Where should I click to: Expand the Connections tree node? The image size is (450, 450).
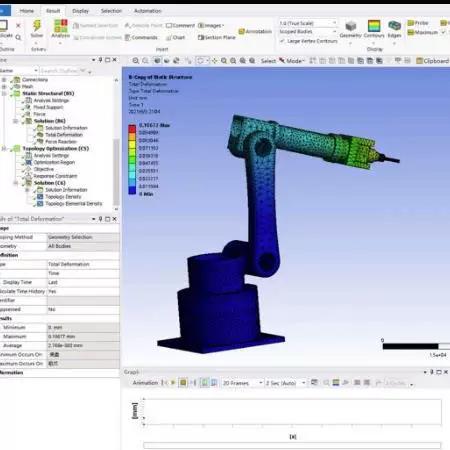(x=4, y=80)
